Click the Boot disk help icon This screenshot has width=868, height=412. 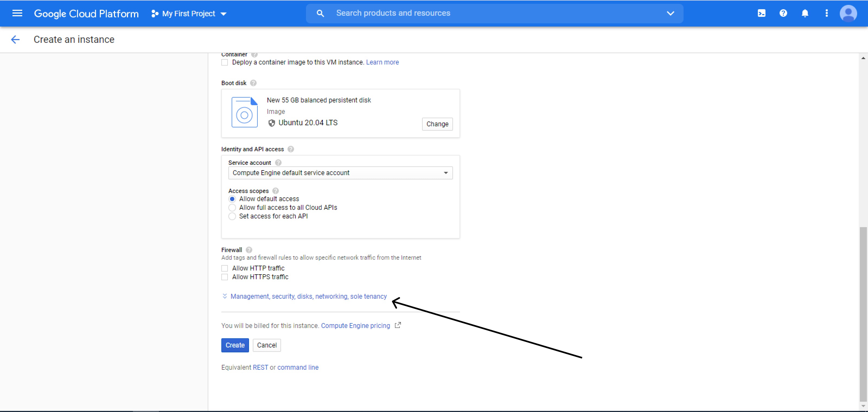253,83
